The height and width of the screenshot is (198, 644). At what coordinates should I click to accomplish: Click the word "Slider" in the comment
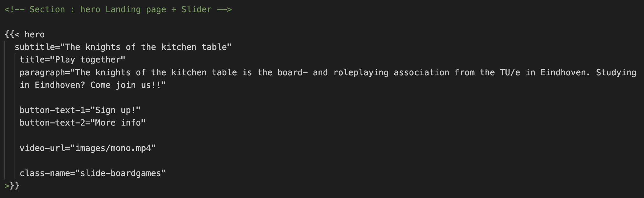[196, 10]
